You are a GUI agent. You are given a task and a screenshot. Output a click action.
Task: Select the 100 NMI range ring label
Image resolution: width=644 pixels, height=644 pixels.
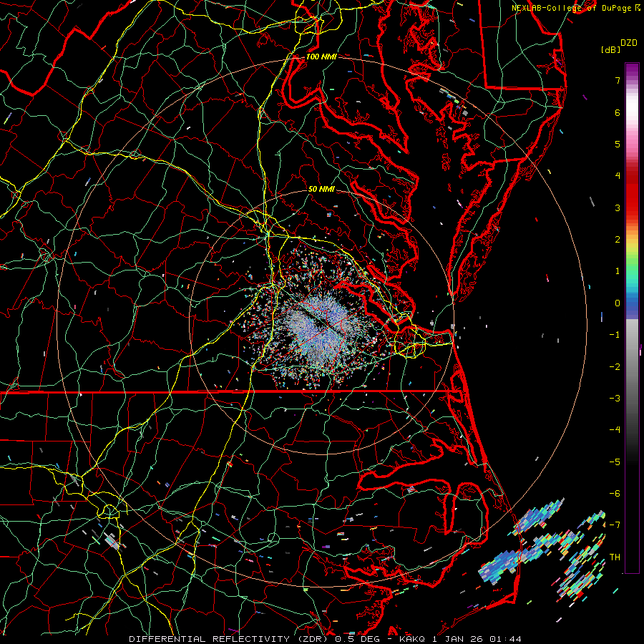(x=321, y=57)
